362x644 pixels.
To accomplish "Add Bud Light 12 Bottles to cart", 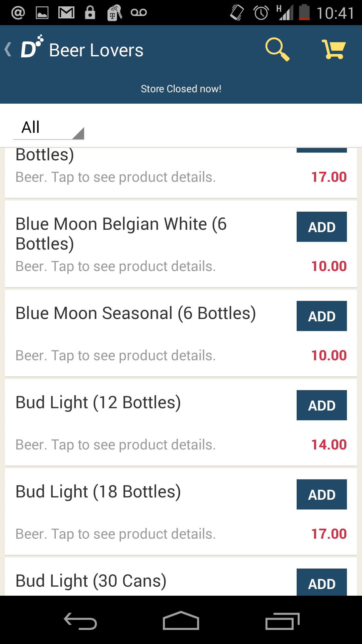I will coord(321,405).
